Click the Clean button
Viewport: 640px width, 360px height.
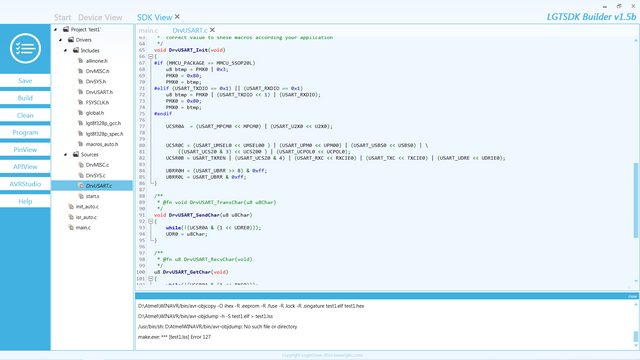tap(25, 115)
